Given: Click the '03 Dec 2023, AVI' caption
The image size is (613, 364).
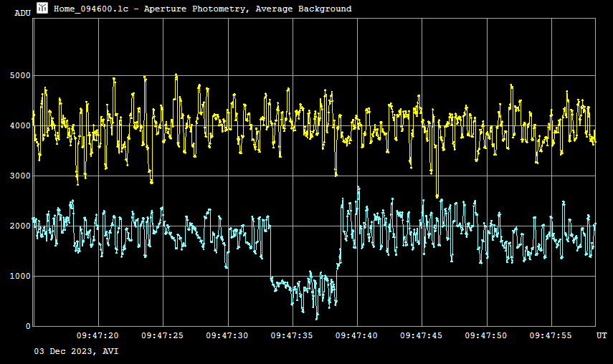Looking at the screenshot, I should (76, 351).
